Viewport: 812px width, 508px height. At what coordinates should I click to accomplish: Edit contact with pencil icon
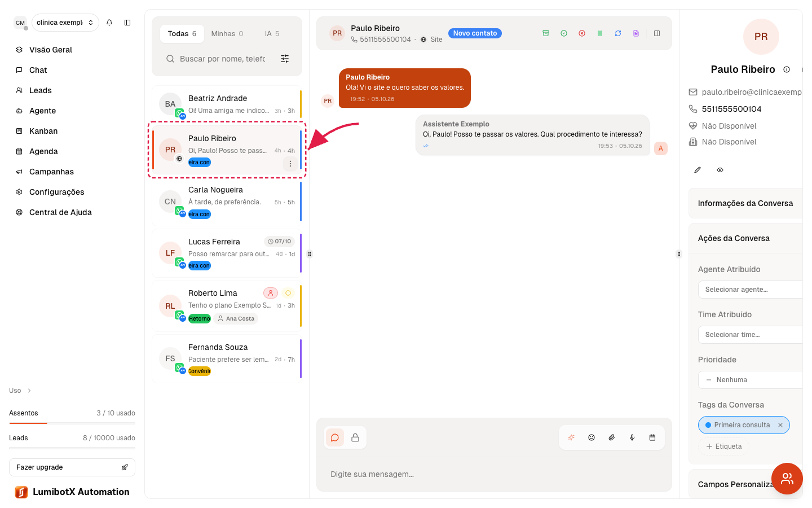click(698, 170)
